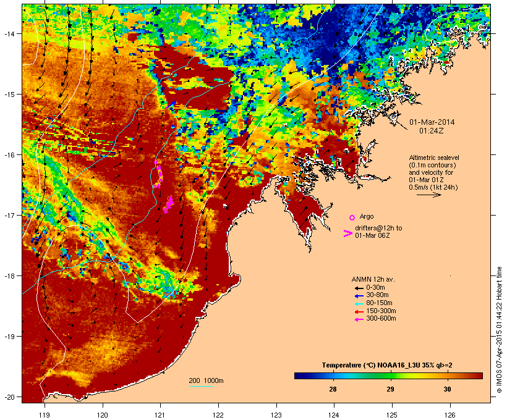Click the date label 01-Mar-2014
Screen dimensions: 507x420
tap(432, 122)
